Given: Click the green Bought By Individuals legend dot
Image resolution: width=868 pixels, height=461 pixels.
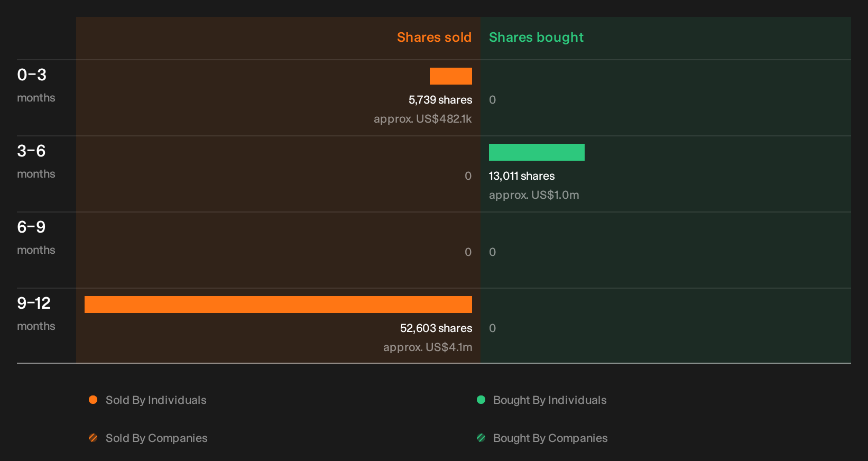Looking at the screenshot, I should [x=481, y=400].
